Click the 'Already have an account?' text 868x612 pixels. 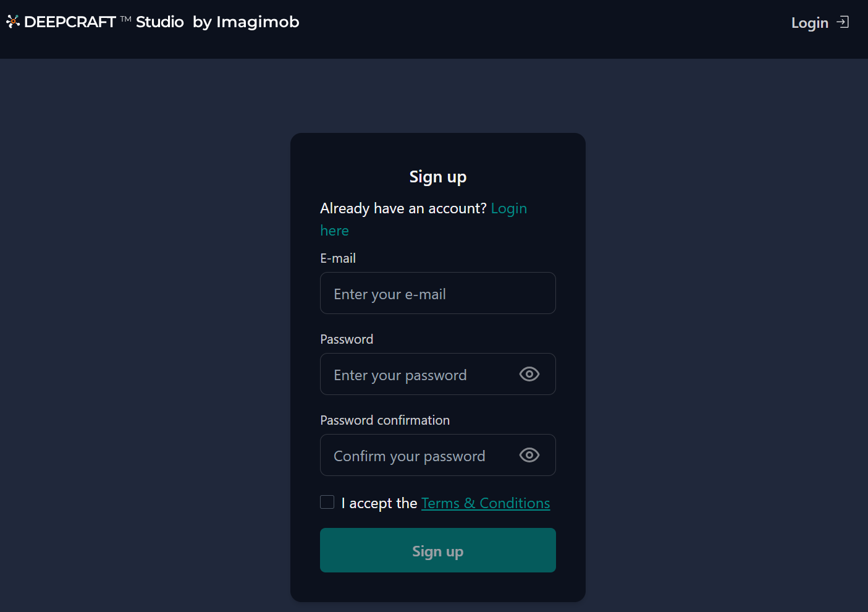point(403,208)
